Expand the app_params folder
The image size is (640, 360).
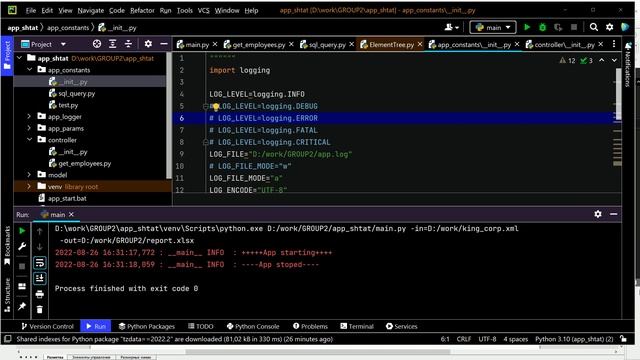(x=29, y=128)
